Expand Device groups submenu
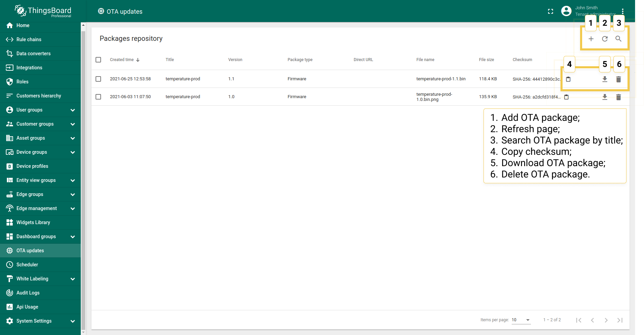Image resolution: width=644 pixels, height=335 pixels. (x=73, y=152)
